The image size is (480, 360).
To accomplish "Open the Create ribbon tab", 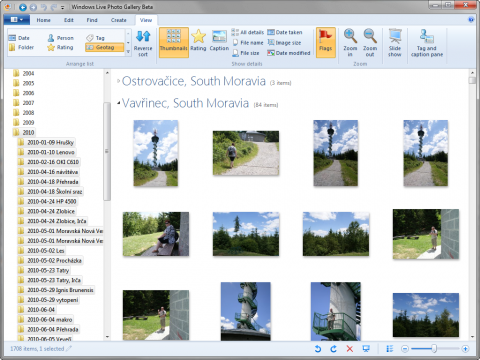I will click(x=119, y=20).
